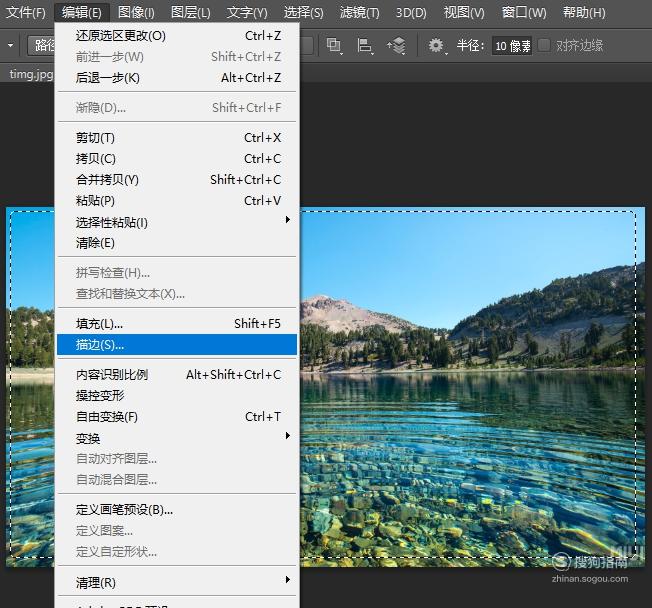
Task: Open the 视图(V) menu
Action: point(464,12)
